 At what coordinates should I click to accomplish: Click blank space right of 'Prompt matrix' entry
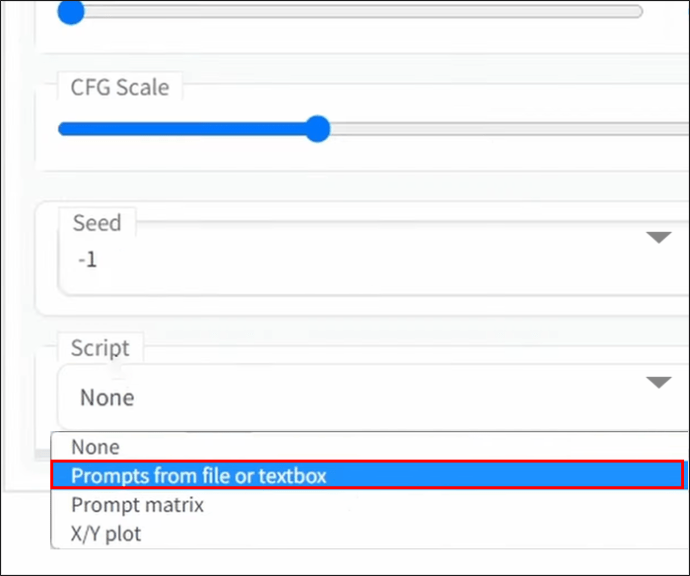[450, 505]
